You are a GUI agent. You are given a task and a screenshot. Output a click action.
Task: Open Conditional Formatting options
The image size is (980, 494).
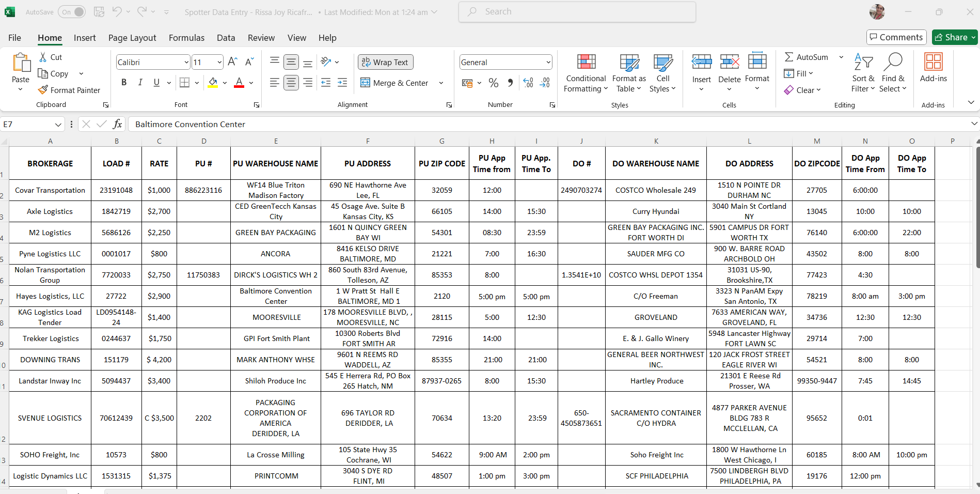[586, 73]
